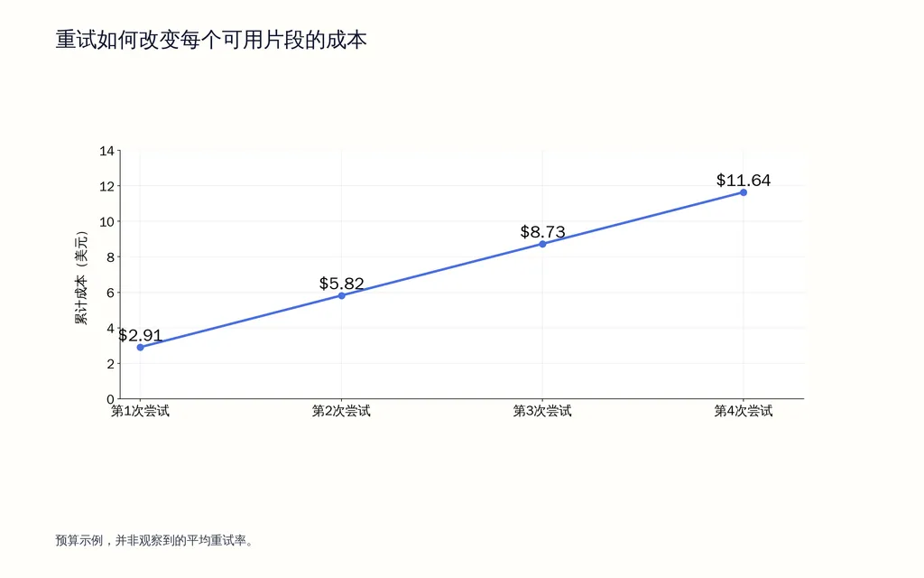The height and width of the screenshot is (578, 924).
Task: Click the x-axis label 第4次尝试
Action: tap(744, 411)
